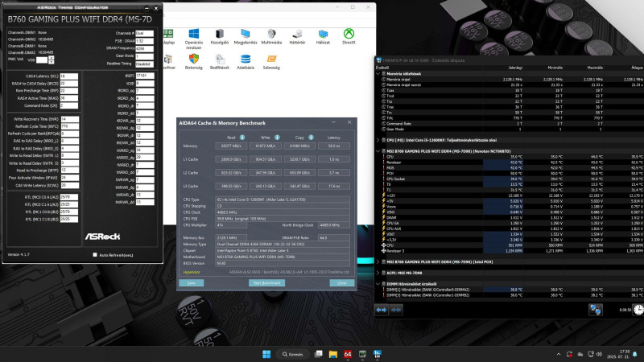Click the Refresh Cycle Time (tRFC) field
The image size is (644, 362).
coord(70,126)
